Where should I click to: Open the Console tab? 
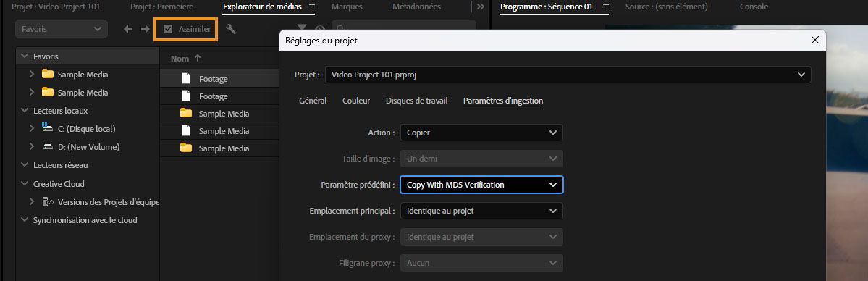click(x=754, y=7)
